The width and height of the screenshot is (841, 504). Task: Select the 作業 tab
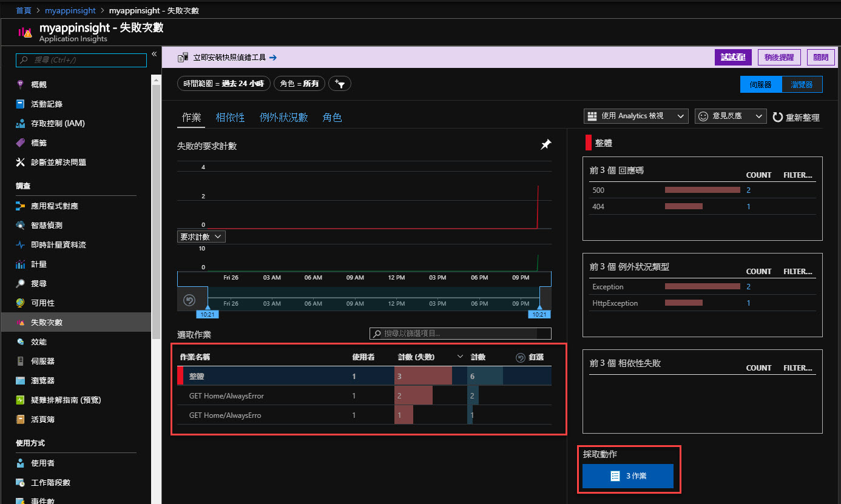coord(192,117)
